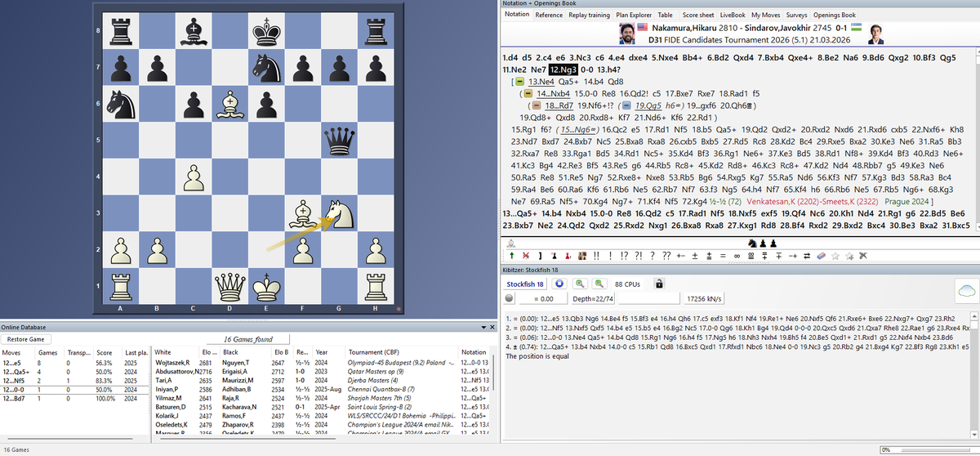Click the red delete variation icon
This screenshot has height=456, width=980.
tap(526, 255)
